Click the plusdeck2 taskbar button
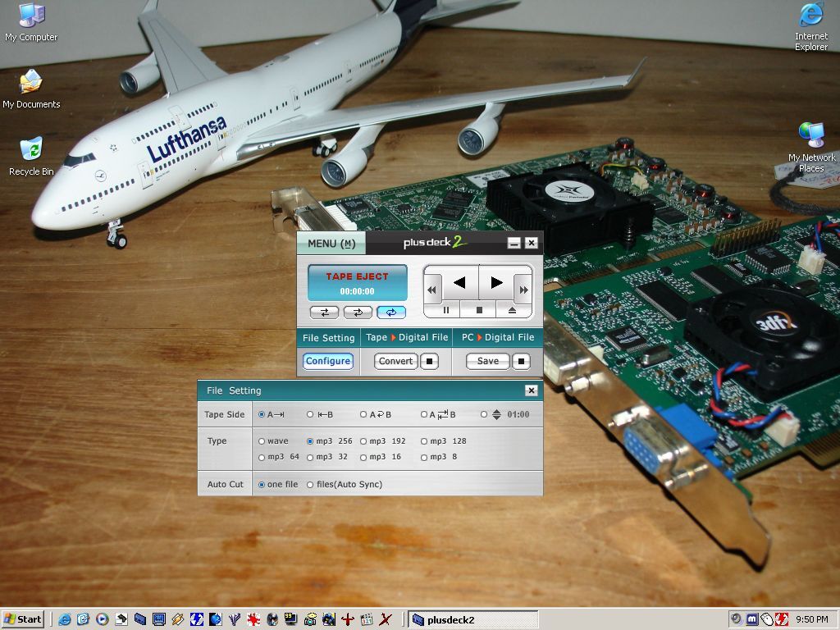840x630 pixels. click(x=473, y=620)
